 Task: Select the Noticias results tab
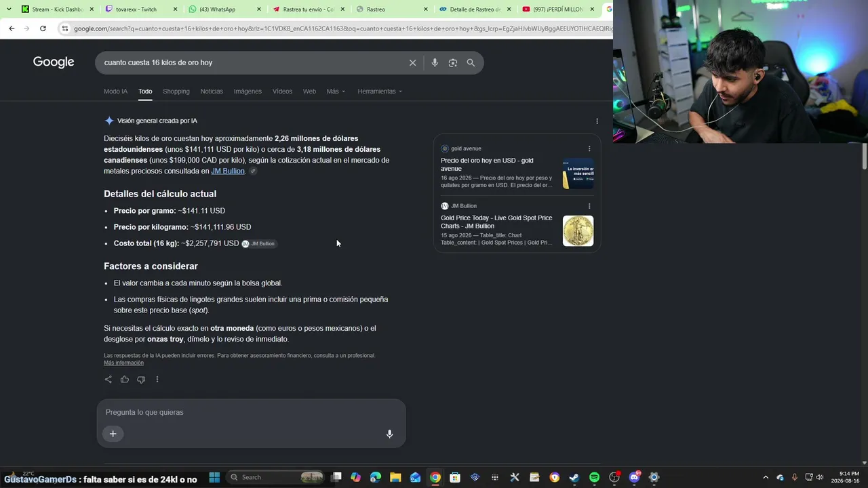(x=212, y=91)
